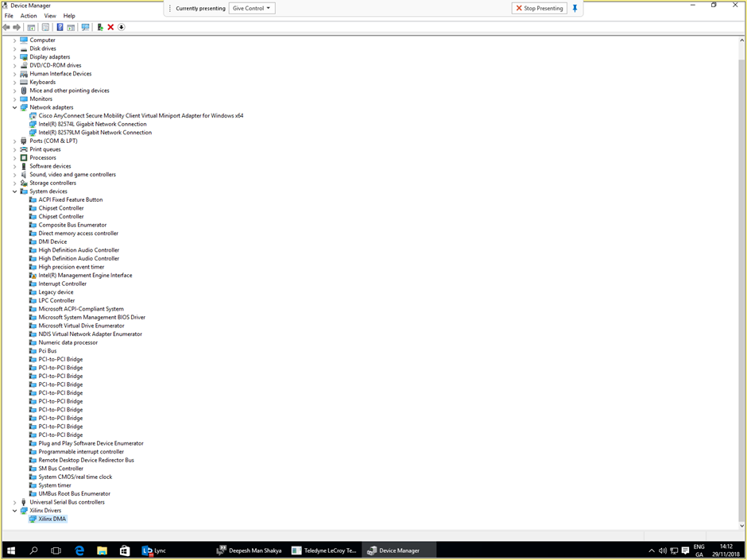Collapse the System devices node

[x=15, y=191]
